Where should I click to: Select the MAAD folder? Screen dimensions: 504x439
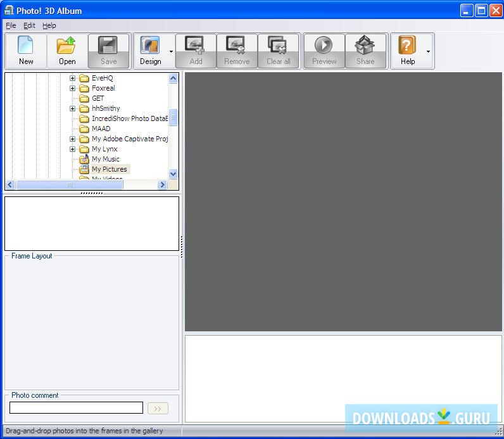coord(101,129)
